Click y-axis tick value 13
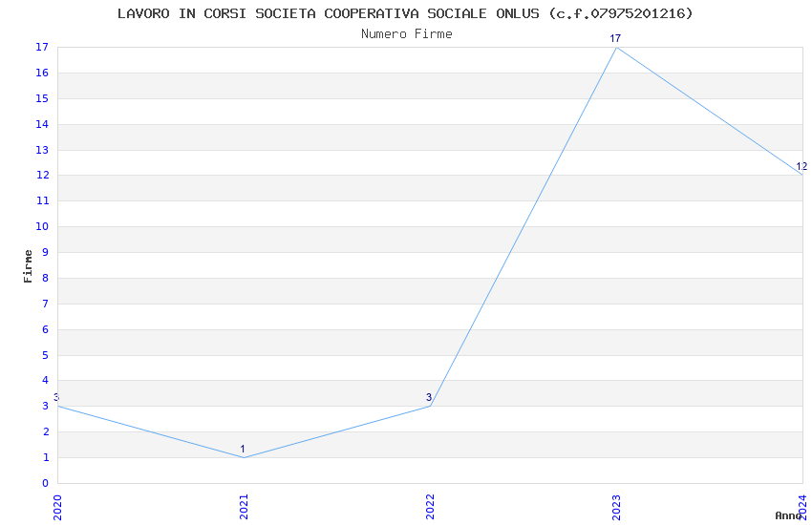 [42, 150]
